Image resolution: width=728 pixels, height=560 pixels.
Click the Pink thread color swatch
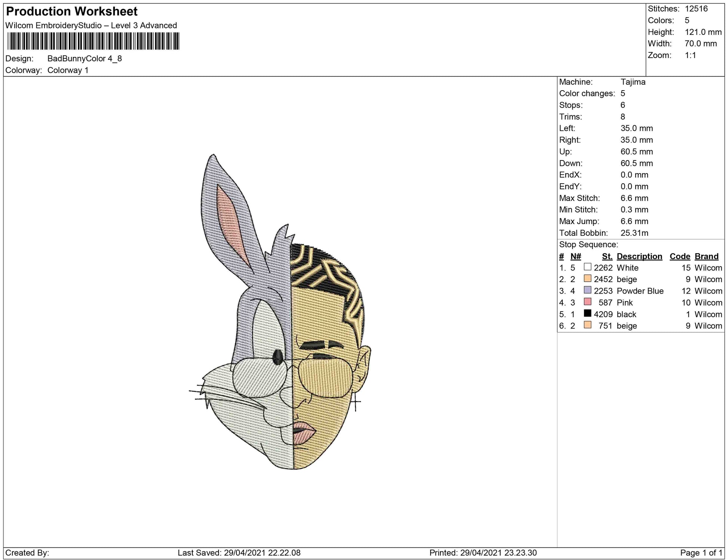coord(587,302)
